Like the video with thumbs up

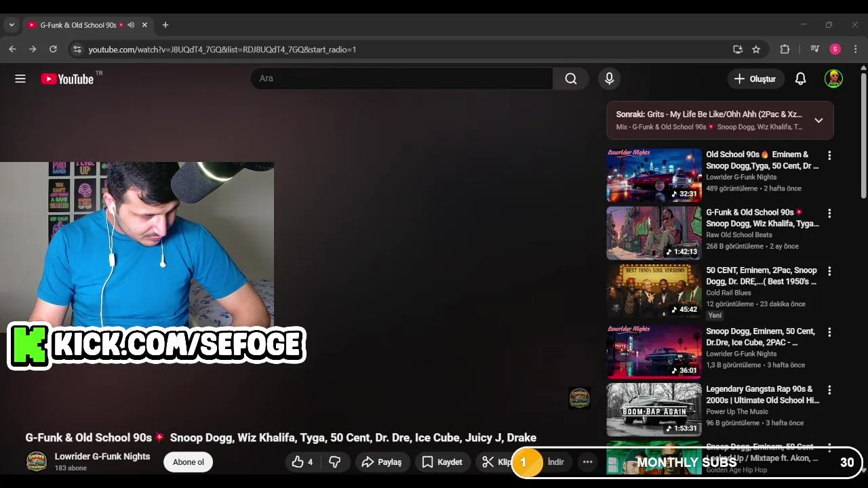302,462
